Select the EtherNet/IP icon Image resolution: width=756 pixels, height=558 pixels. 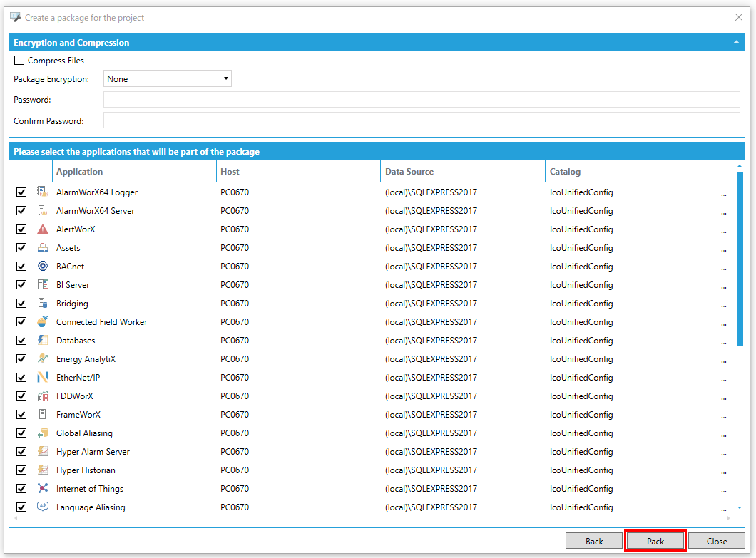[x=43, y=378]
